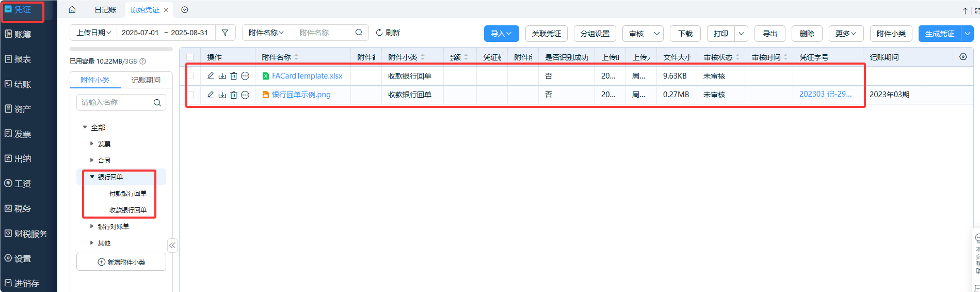
Task: Open voucher link 202303 记-29
Action: click(x=825, y=94)
